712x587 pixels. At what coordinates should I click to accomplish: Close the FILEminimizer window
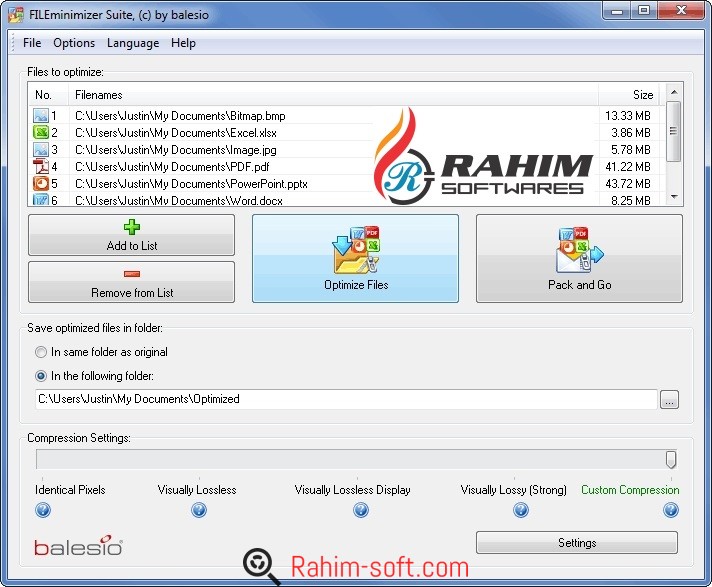tap(681, 11)
